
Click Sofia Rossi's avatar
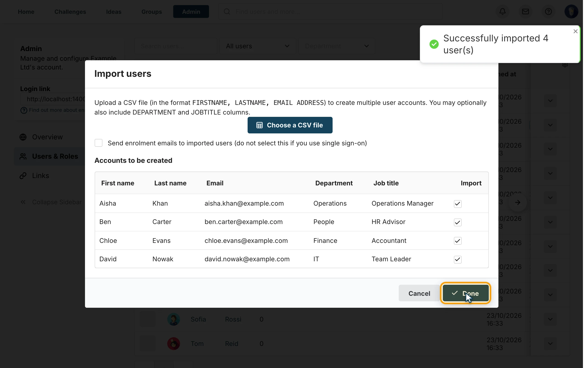[173, 319]
